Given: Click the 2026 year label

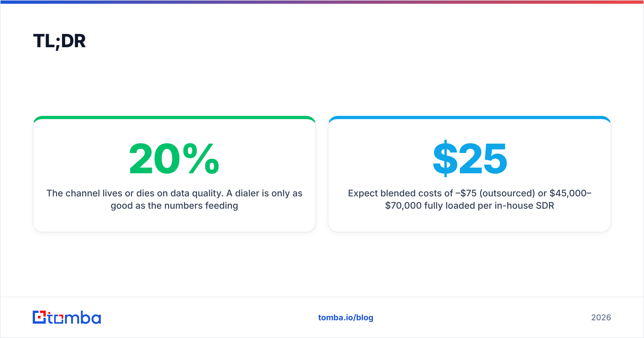Looking at the screenshot, I should click(601, 317).
